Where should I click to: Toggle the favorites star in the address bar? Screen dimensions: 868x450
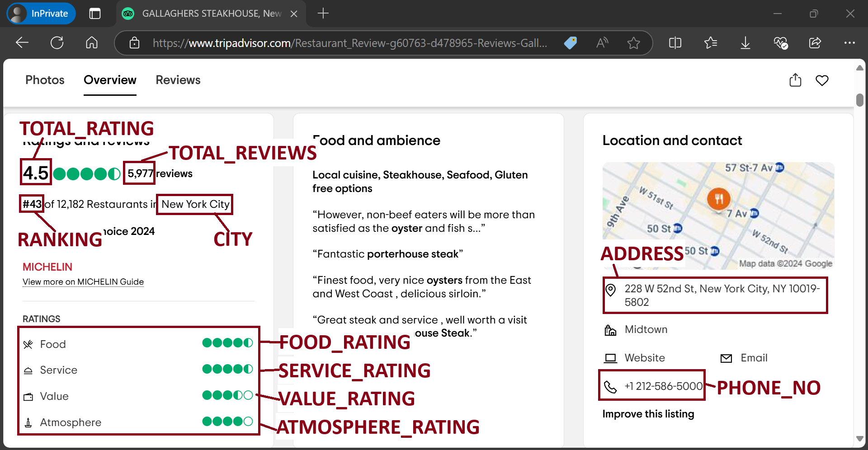634,43
